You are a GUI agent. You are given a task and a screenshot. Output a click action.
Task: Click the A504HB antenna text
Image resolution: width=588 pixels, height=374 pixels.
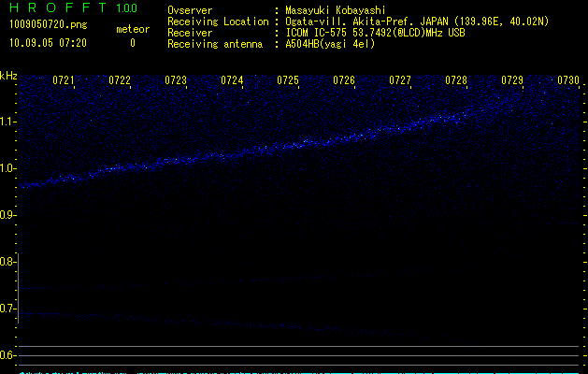tap(330, 44)
